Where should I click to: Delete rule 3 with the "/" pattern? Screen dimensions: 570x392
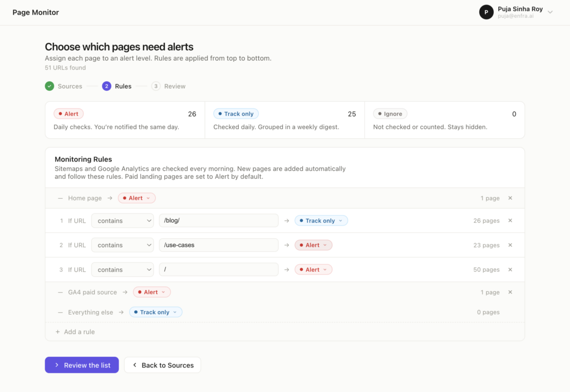point(510,269)
